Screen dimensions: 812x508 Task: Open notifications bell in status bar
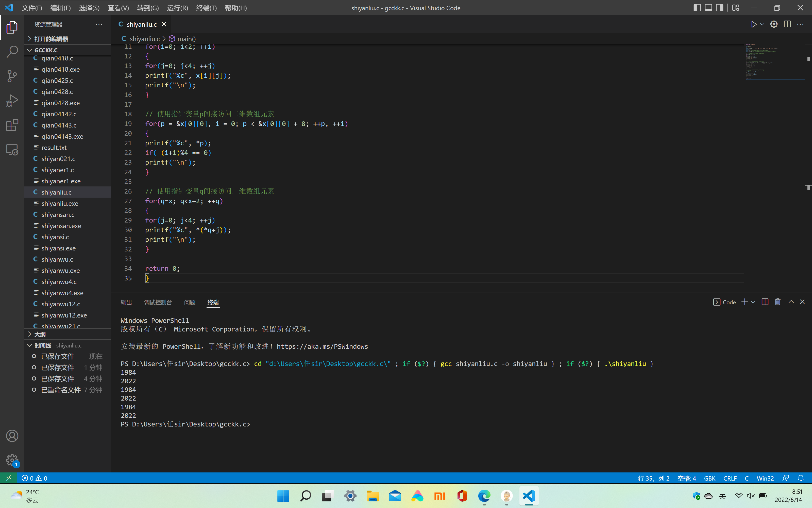[801, 478]
